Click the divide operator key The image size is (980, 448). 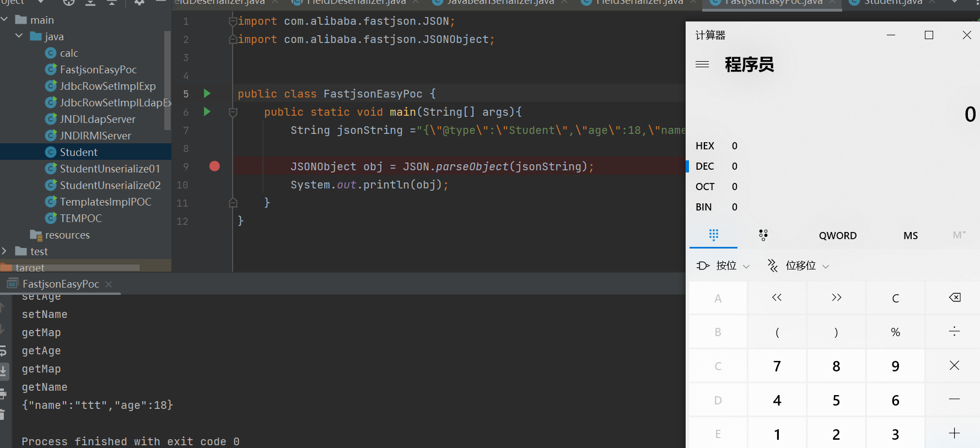(x=955, y=332)
